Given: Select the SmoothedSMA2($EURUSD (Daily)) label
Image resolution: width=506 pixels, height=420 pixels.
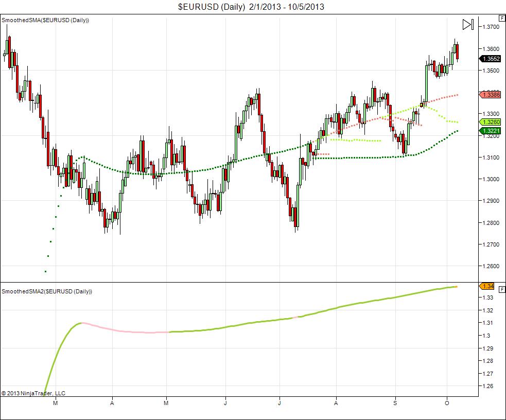Looking at the screenshot, I should [47, 292].
